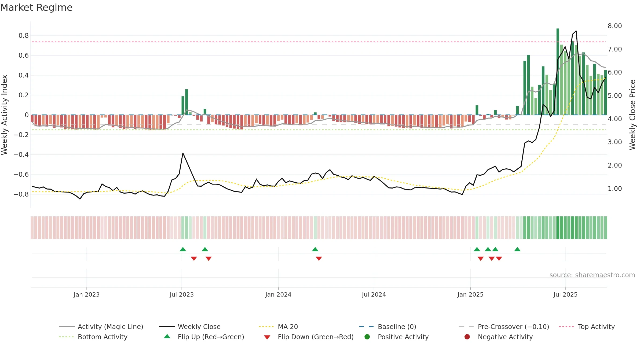Image resolution: width=644 pixels, height=362 pixels.
Task: Toggle the Weekly Close legend entry
Action: 190,327
